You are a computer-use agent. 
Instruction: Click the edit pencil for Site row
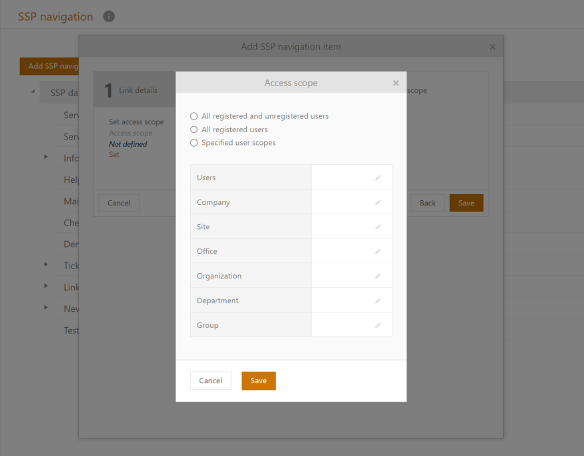tap(378, 227)
